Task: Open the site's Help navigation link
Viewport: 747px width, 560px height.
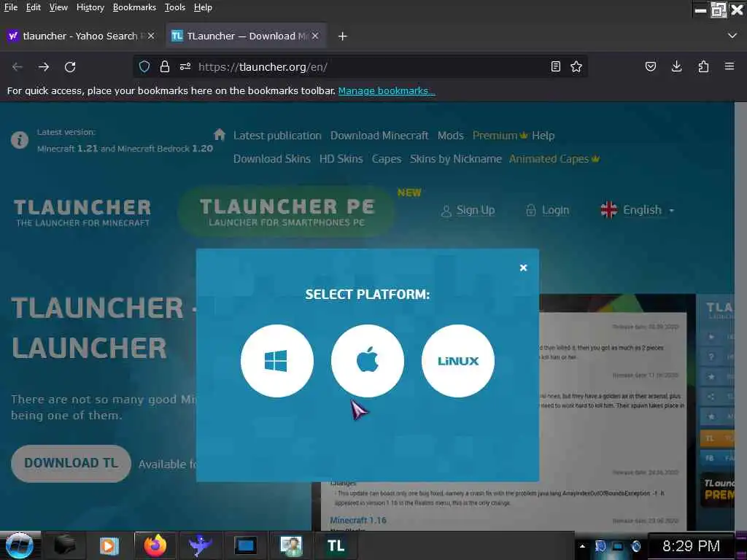Action: click(x=543, y=136)
